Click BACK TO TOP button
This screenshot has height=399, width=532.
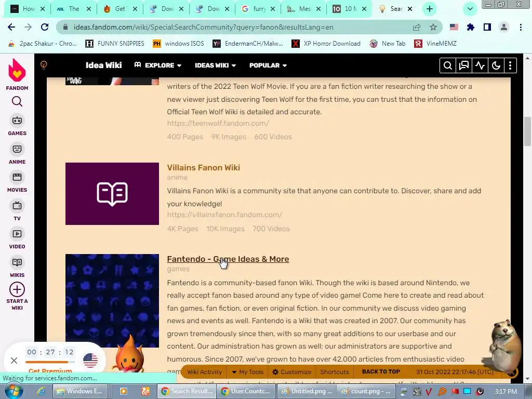point(381,372)
